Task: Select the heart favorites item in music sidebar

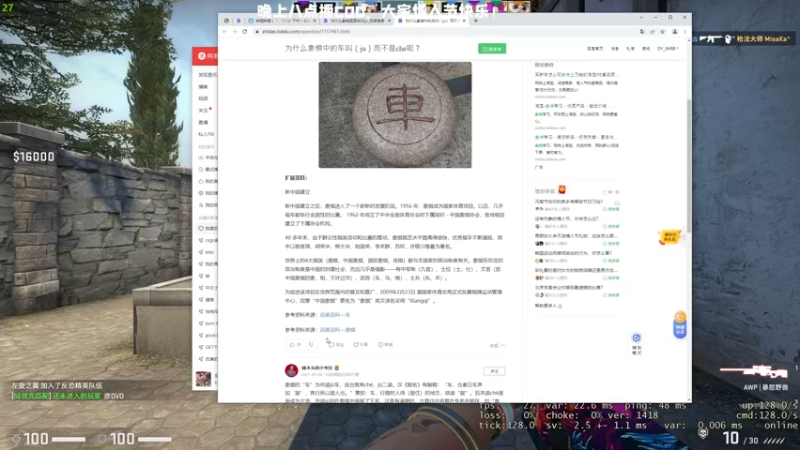Action: click(208, 229)
